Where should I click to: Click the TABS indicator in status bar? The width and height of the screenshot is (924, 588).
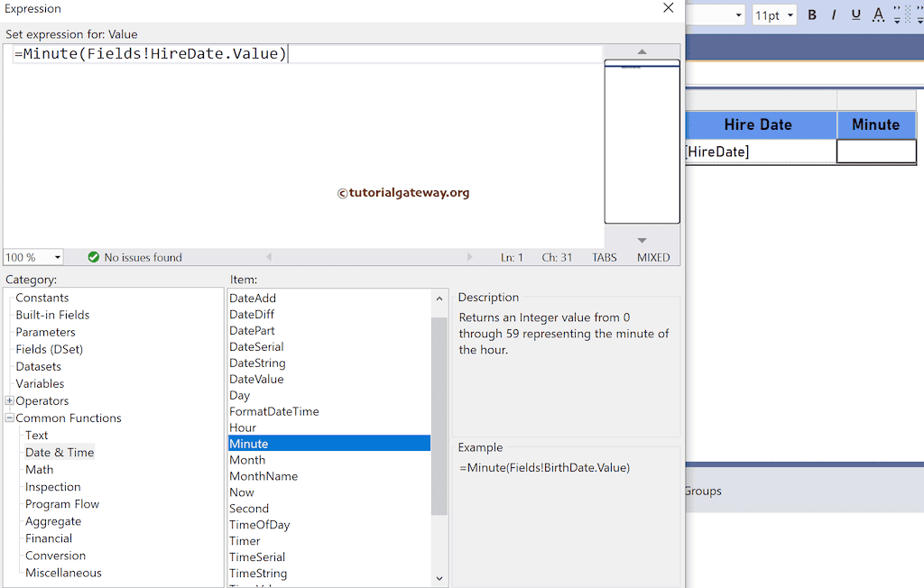pyautogui.click(x=604, y=257)
